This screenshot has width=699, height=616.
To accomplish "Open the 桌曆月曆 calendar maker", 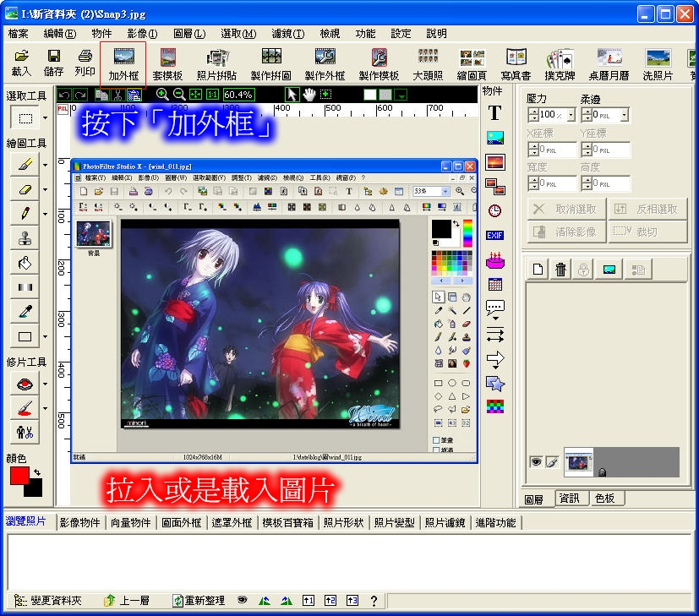I will coord(609,64).
